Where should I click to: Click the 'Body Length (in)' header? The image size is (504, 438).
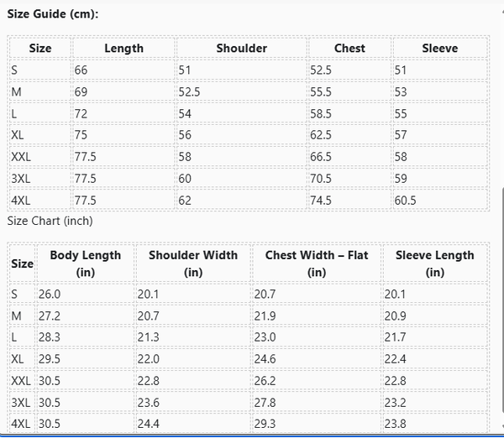click(x=85, y=263)
